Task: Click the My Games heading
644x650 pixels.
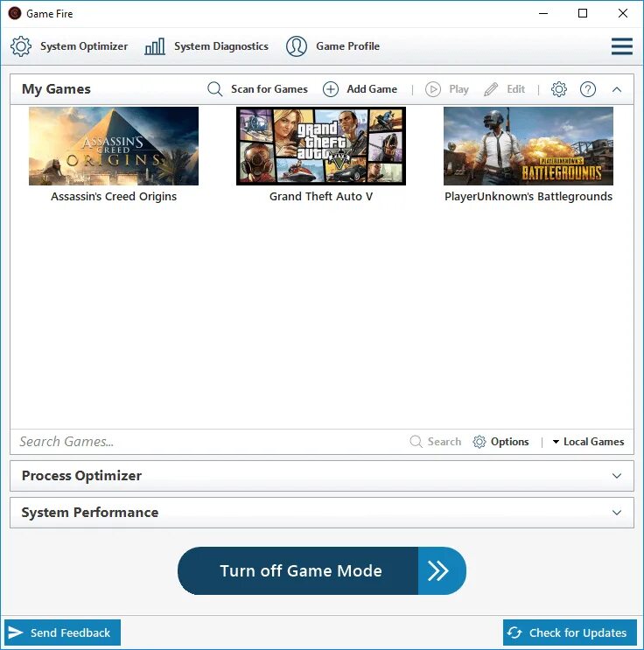Action: click(x=56, y=89)
